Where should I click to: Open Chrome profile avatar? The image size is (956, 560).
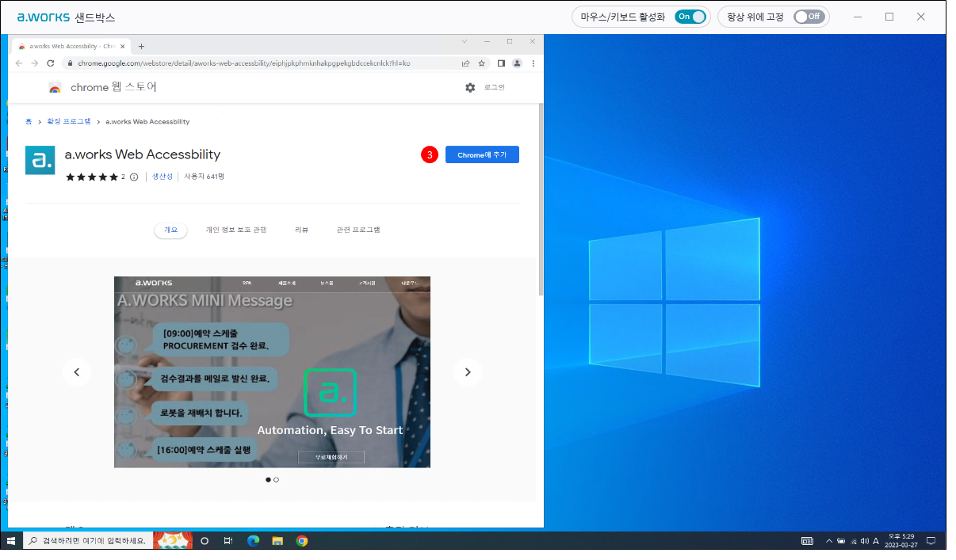517,63
